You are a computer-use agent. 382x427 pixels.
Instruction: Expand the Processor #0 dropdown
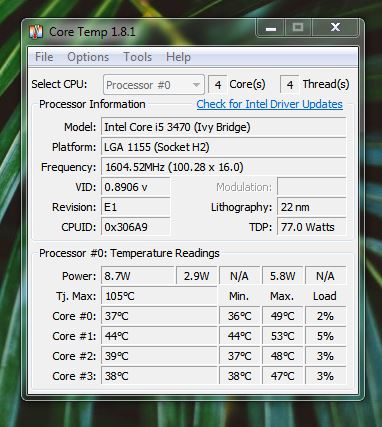tap(154, 85)
